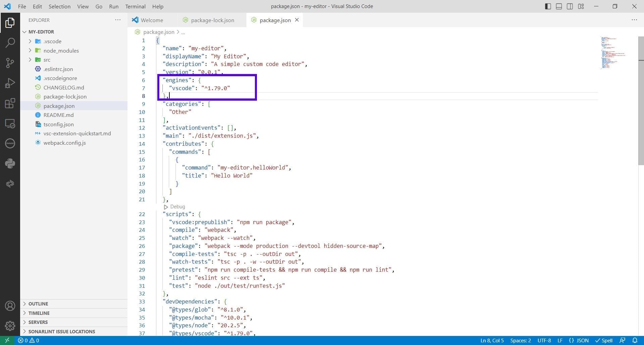Open the Search view in activity bar
Screen dimensions: 644x345
(10, 43)
